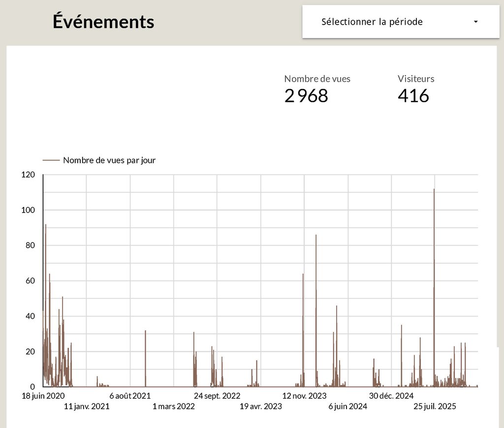Select the "12 nov. 2023" axis label
Screen dimensions: 504x428
pos(304,396)
